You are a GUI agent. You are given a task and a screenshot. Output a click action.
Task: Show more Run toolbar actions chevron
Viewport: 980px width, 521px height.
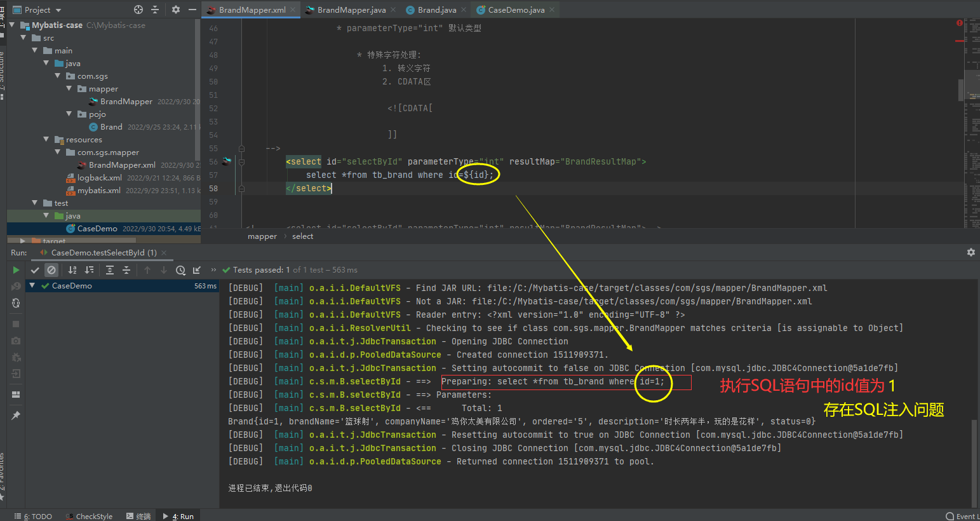(213, 270)
